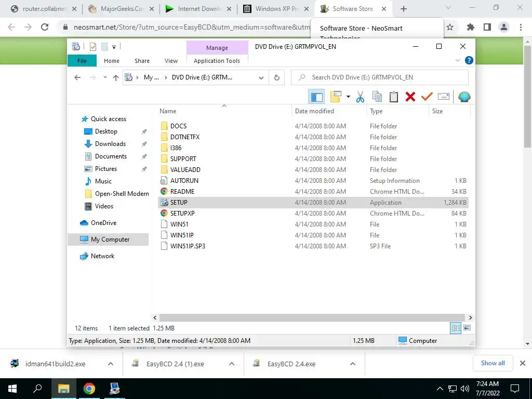Viewport: 532px width, 399px height.
Task: Select Documents in the navigation pane
Action: tap(111, 156)
